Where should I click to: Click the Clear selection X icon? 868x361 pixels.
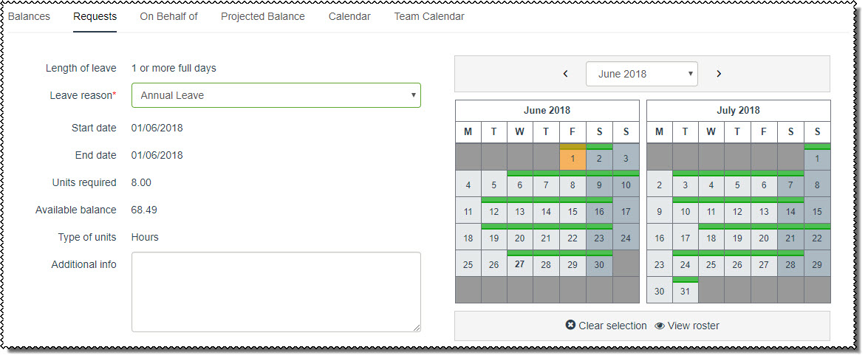pos(570,326)
